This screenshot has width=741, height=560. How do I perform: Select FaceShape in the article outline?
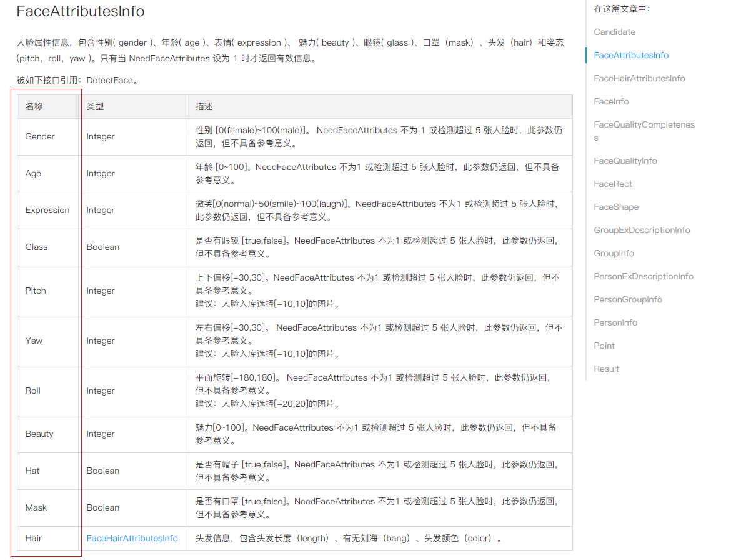pos(616,207)
